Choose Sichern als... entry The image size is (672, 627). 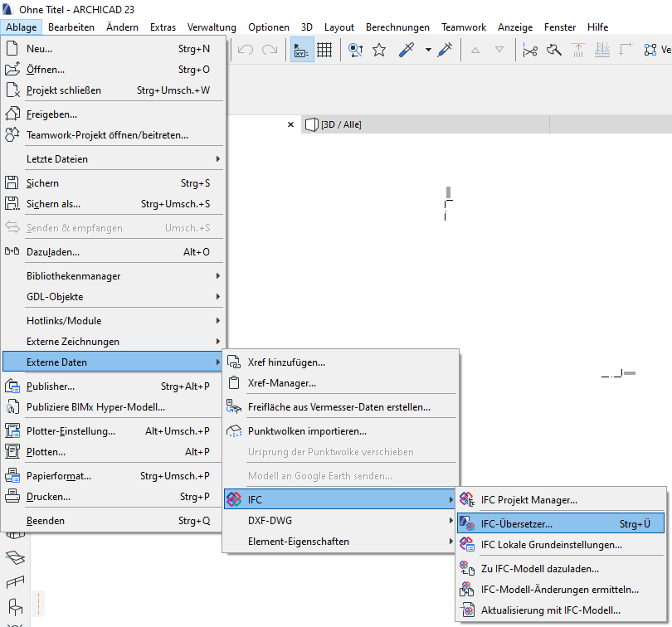[113, 204]
